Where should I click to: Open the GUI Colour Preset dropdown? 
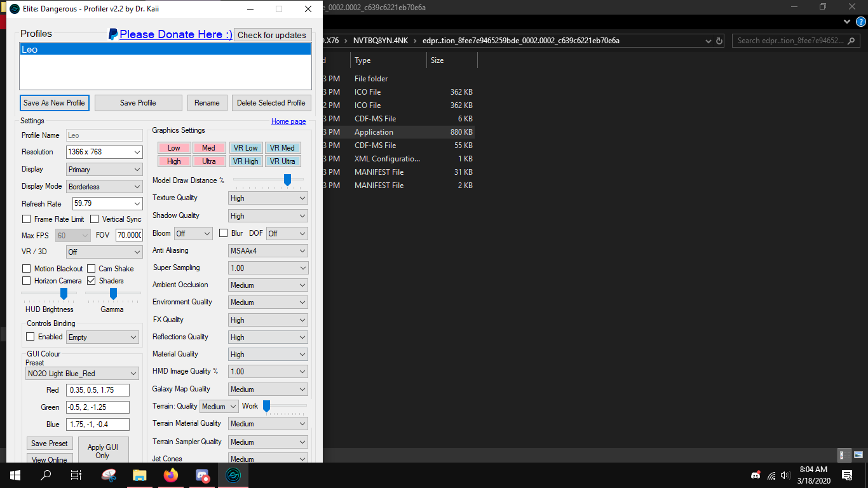pyautogui.click(x=82, y=374)
